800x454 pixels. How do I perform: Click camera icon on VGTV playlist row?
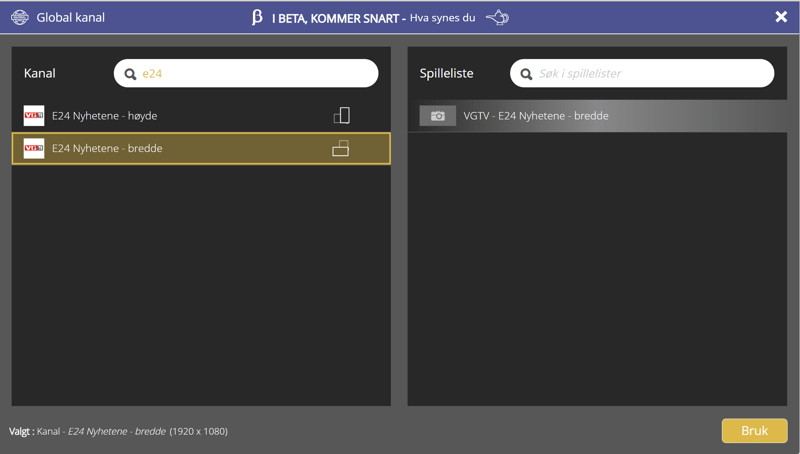coord(437,116)
